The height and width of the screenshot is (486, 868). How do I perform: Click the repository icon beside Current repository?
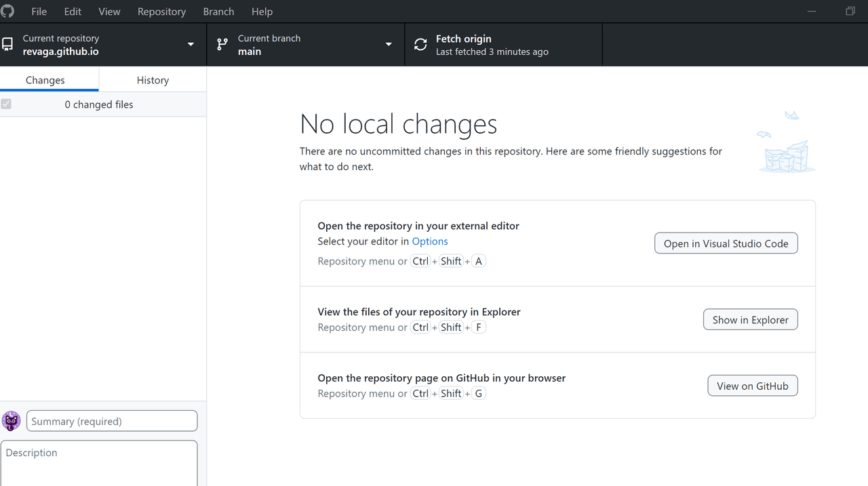coord(7,45)
